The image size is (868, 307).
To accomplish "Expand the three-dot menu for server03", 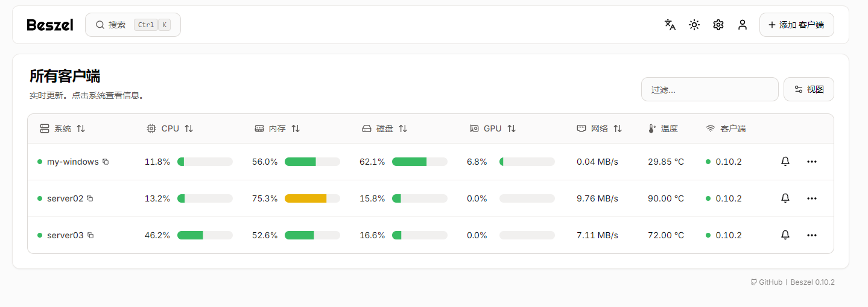I will (x=811, y=235).
